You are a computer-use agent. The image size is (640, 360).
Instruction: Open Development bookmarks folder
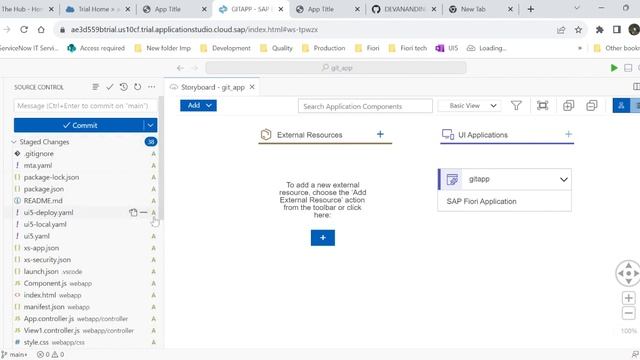pyautogui.click(x=226, y=48)
